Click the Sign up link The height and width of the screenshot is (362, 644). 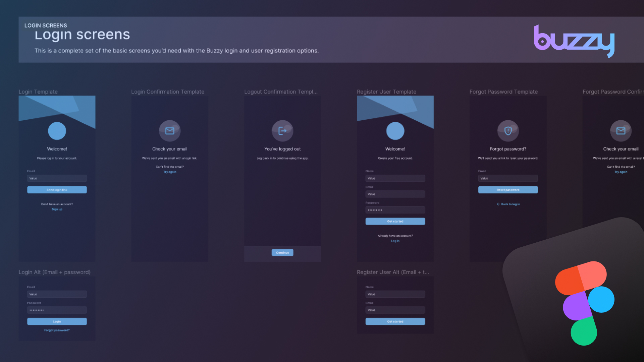pyautogui.click(x=57, y=209)
